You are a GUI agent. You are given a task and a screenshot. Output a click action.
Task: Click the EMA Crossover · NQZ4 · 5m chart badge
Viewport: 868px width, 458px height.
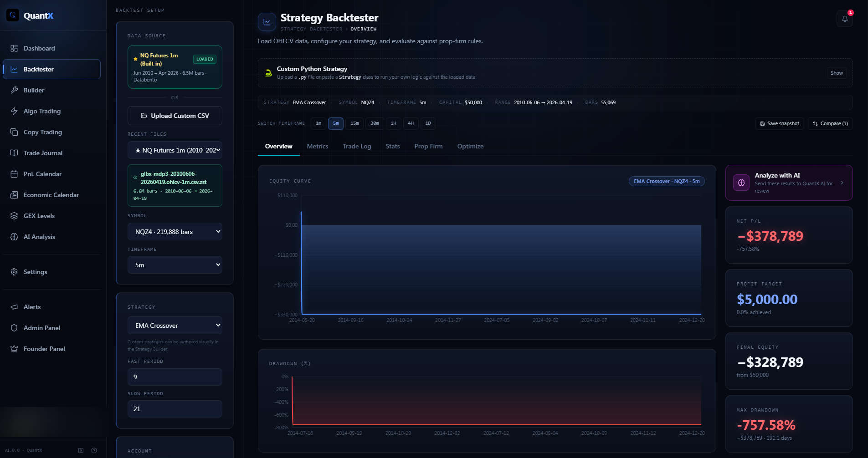(667, 181)
